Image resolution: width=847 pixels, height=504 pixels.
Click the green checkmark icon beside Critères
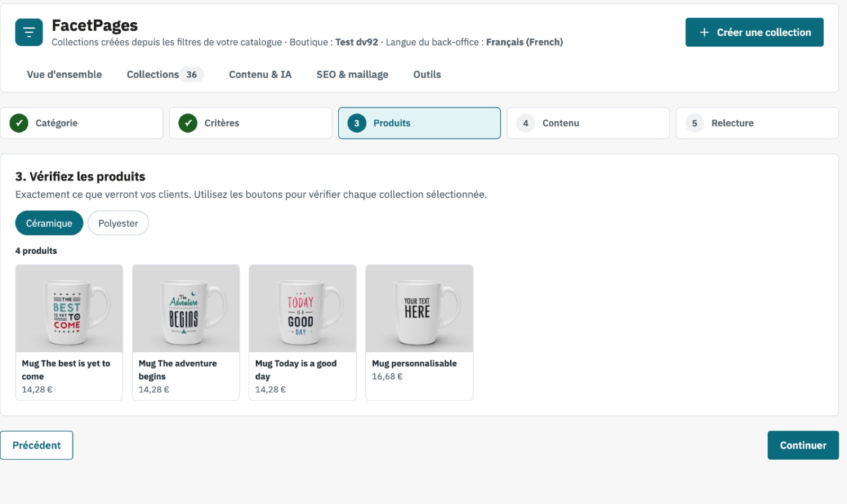pos(188,123)
